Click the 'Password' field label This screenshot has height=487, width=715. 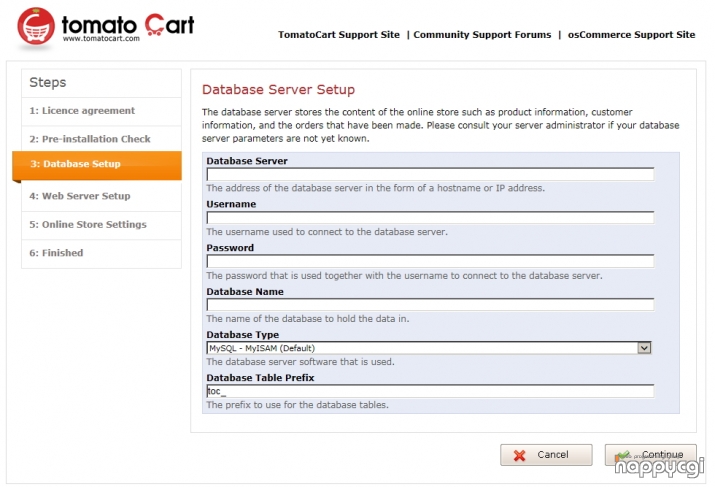click(230, 248)
